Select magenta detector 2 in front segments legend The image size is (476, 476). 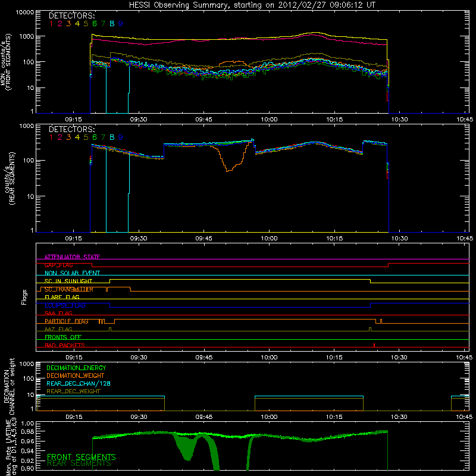[x=60, y=24]
